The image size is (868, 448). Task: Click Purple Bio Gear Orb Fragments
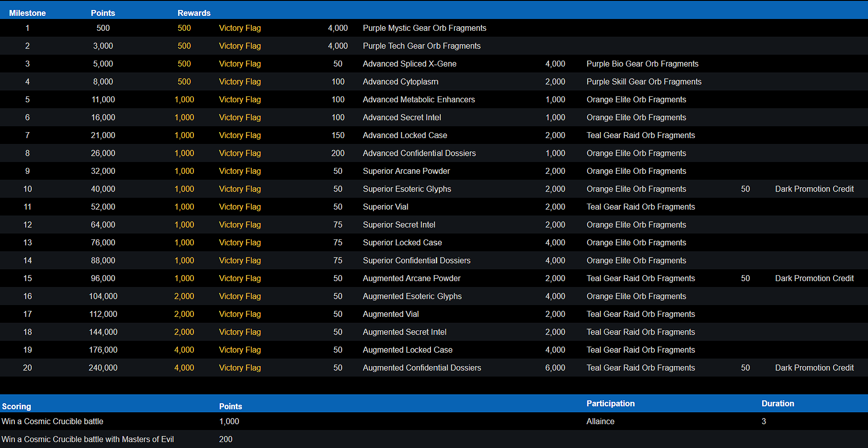642,64
